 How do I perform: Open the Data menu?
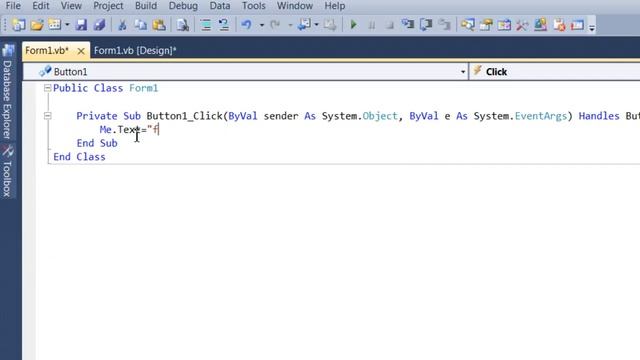point(220,6)
